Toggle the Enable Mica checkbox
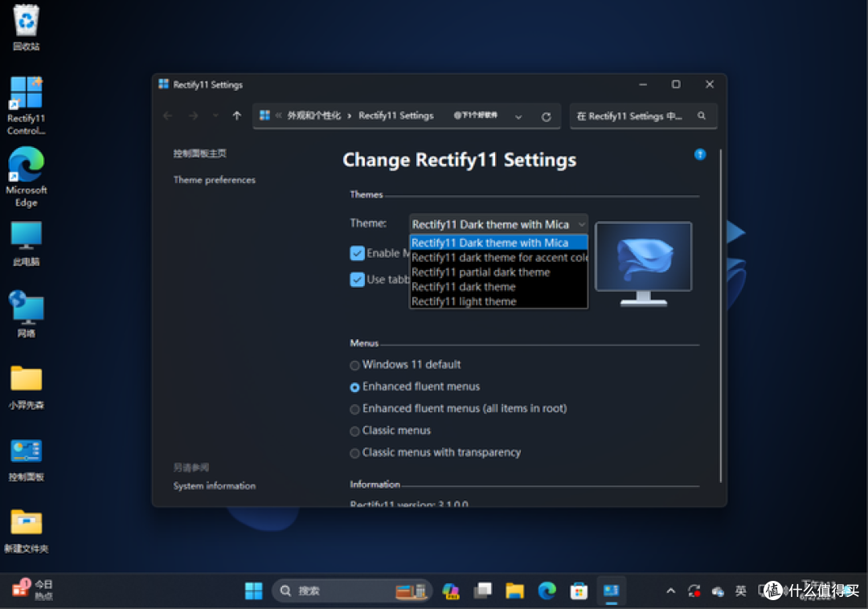The image size is (868, 609). [x=358, y=254]
